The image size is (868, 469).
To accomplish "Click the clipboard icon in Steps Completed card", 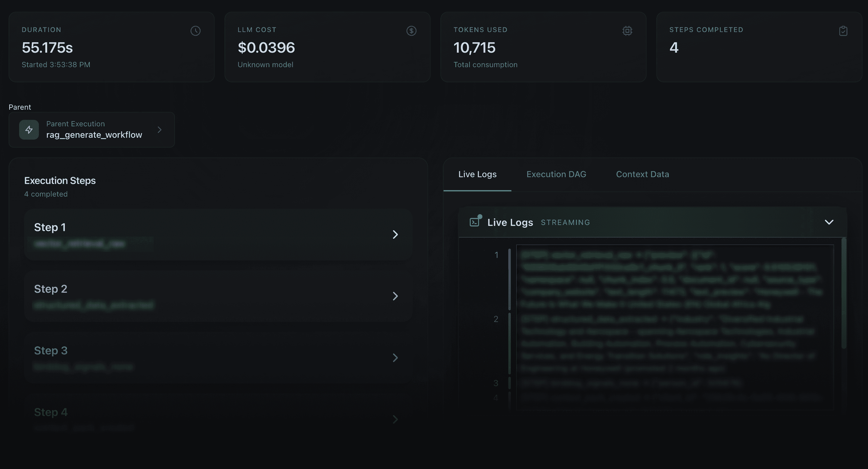I will click(843, 31).
